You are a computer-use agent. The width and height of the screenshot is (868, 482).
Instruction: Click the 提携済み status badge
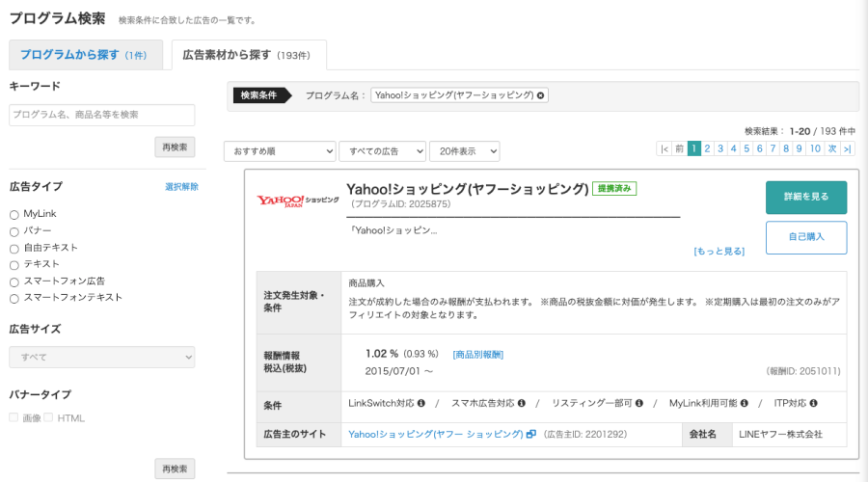point(614,189)
